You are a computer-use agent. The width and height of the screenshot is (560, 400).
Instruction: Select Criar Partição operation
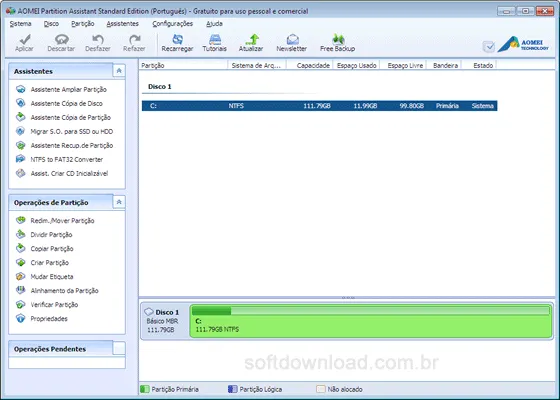(50, 262)
